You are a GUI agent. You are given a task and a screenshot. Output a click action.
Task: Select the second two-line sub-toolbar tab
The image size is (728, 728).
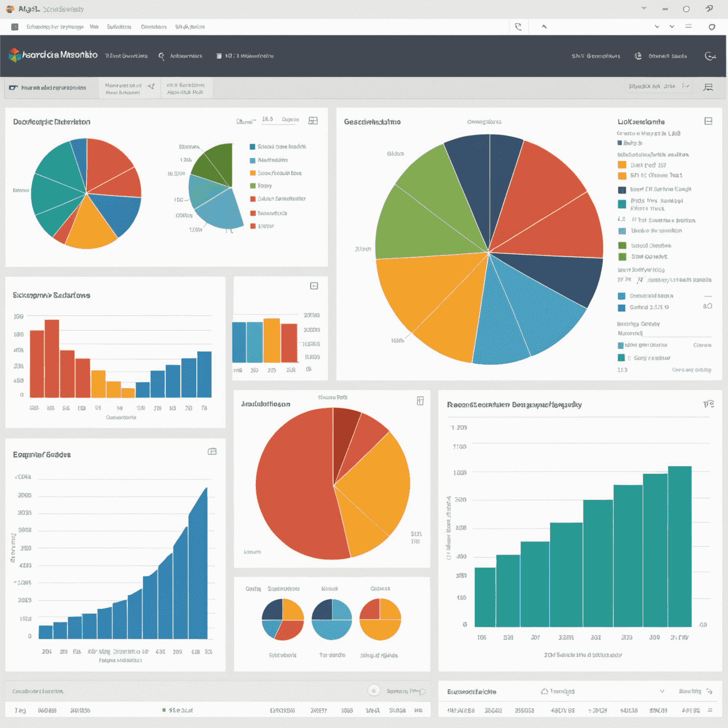[186, 89]
